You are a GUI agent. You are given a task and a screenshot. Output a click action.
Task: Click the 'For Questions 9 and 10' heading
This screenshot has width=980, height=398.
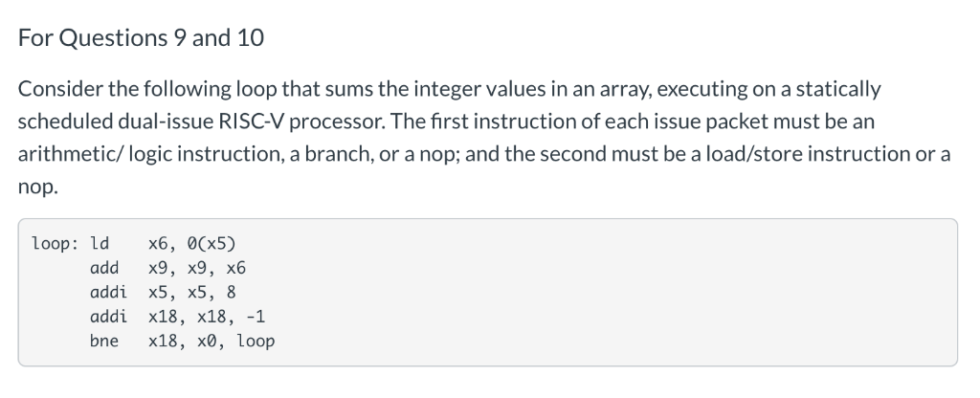[141, 38]
